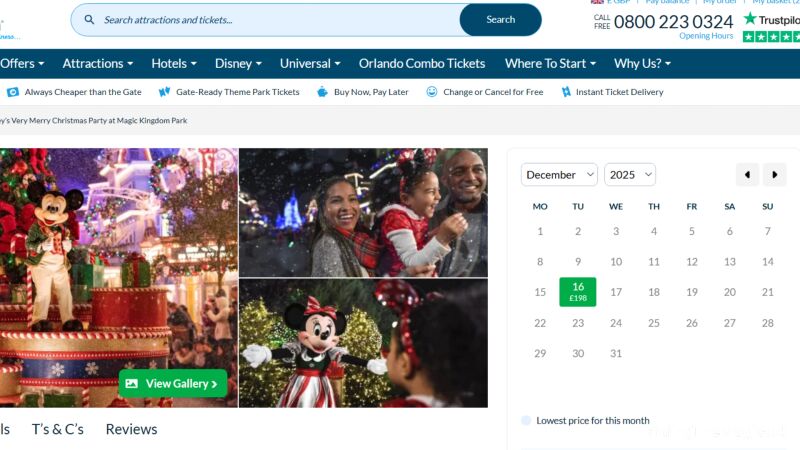Click the search attractions and tickets field
This screenshot has height=450, width=800.
click(265, 19)
